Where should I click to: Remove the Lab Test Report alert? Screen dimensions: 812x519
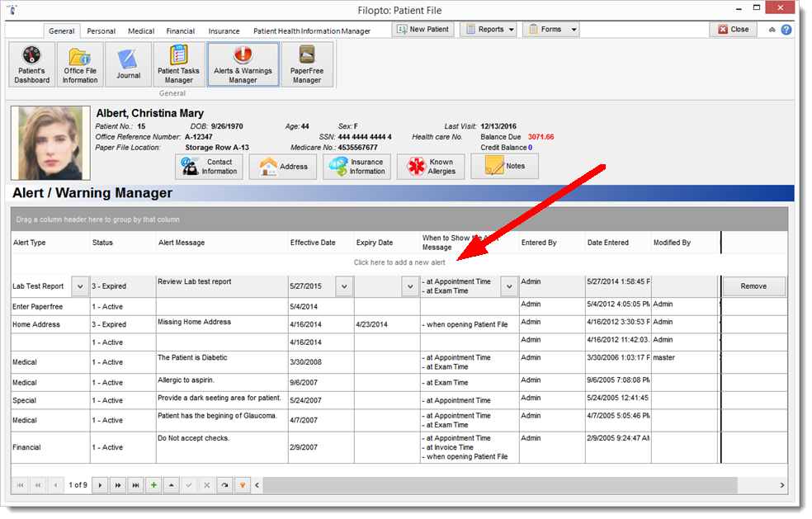coord(753,286)
